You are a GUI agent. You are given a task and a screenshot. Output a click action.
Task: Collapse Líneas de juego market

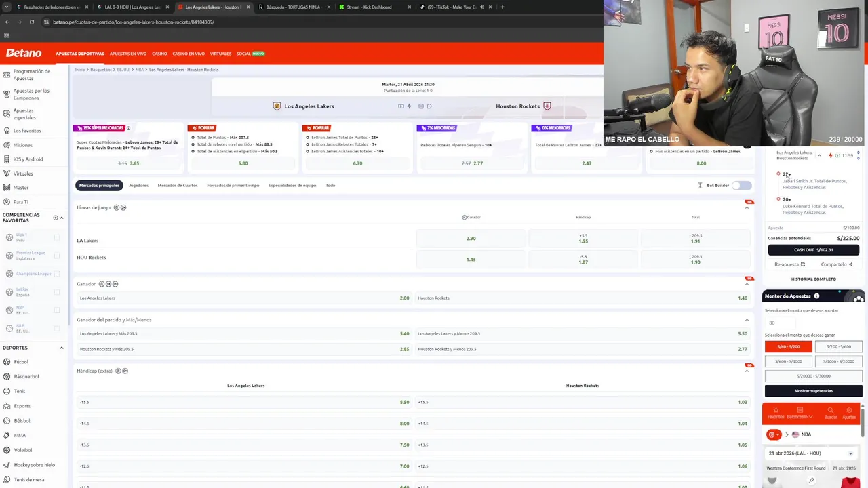[x=747, y=207]
